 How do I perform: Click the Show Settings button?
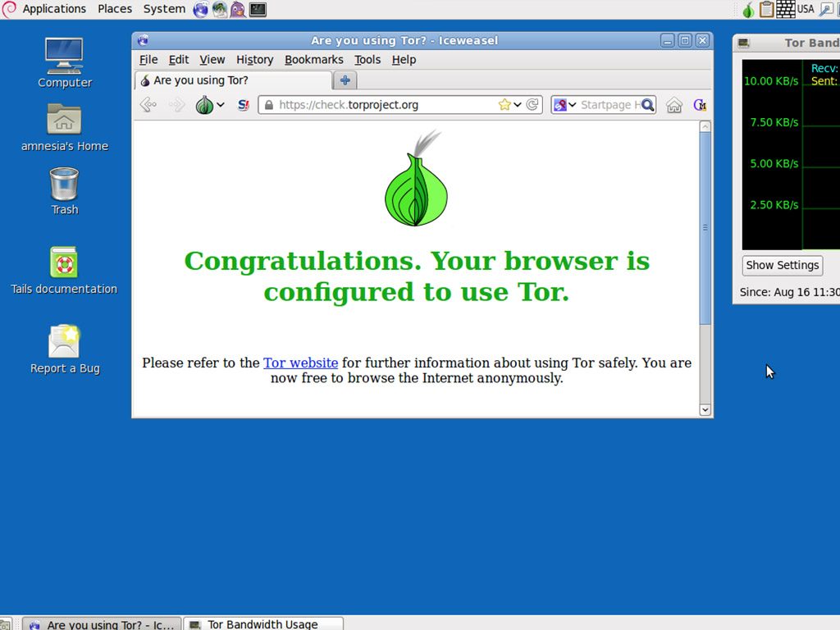tap(782, 265)
